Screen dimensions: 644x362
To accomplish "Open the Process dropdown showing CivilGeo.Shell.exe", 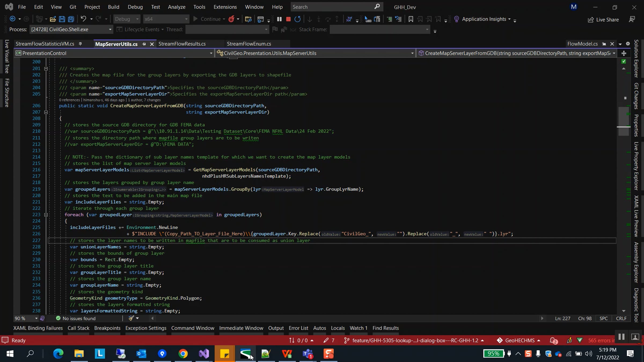I will pyautogui.click(x=110, y=29).
